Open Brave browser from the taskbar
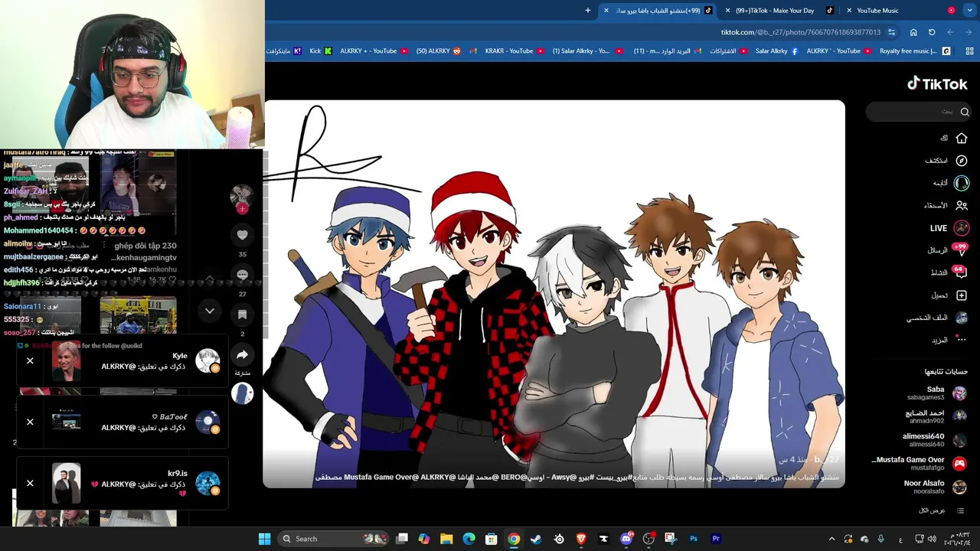The image size is (980, 551). click(x=581, y=539)
